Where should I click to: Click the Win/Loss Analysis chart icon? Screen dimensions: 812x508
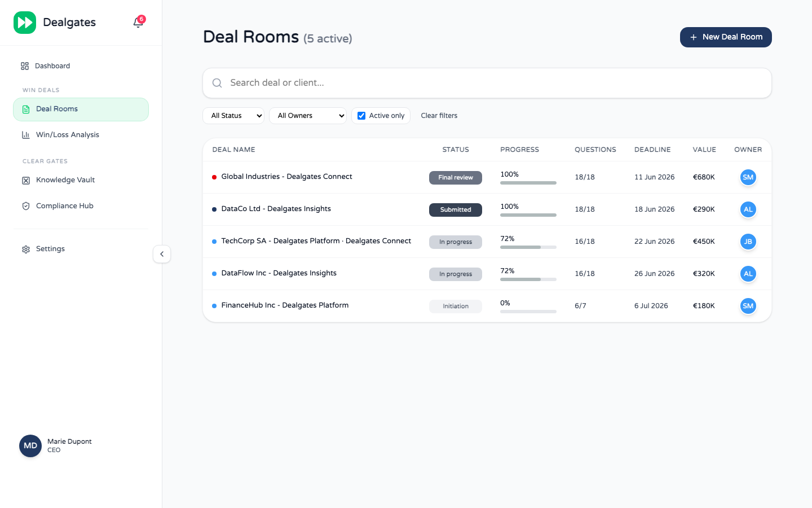tap(26, 135)
